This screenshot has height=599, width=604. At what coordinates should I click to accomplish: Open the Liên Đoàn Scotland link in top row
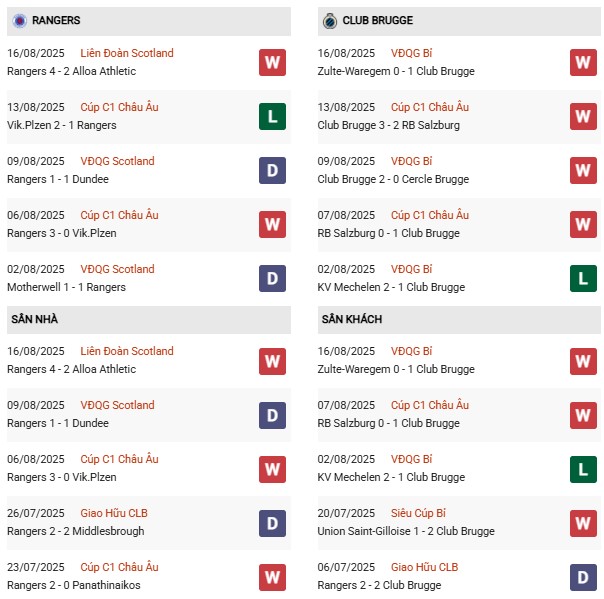click(x=127, y=53)
